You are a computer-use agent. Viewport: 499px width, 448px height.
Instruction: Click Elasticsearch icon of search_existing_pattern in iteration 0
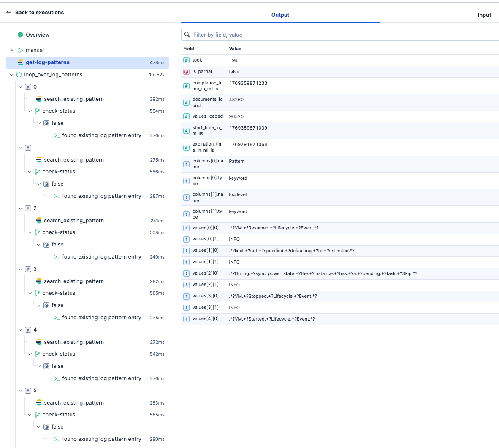[x=39, y=99]
